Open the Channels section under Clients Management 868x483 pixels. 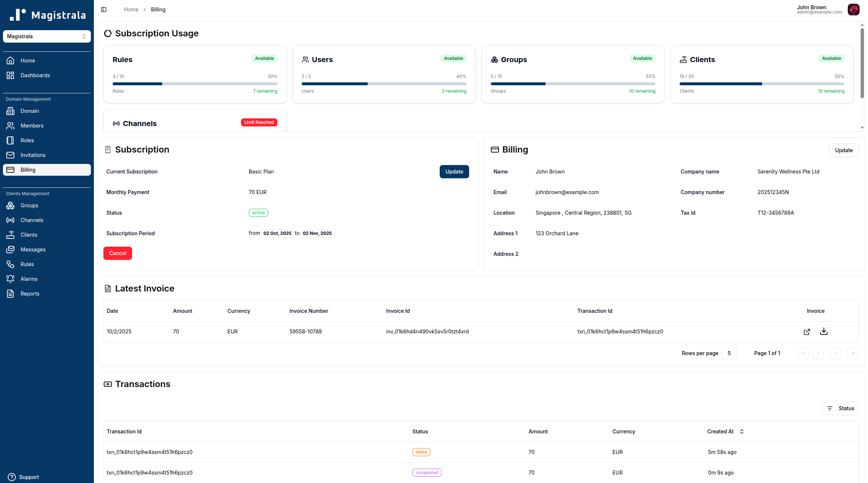point(32,220)
